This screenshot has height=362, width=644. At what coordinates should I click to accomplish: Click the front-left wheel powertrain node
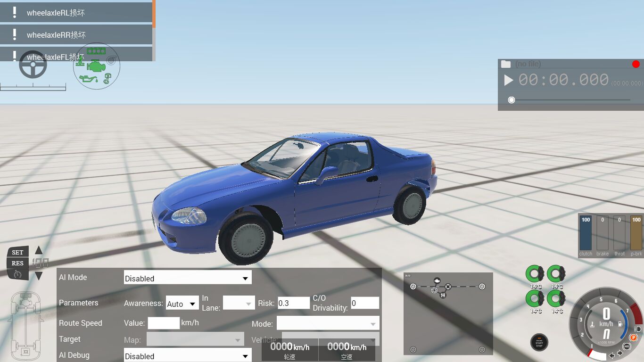[413, 286]
